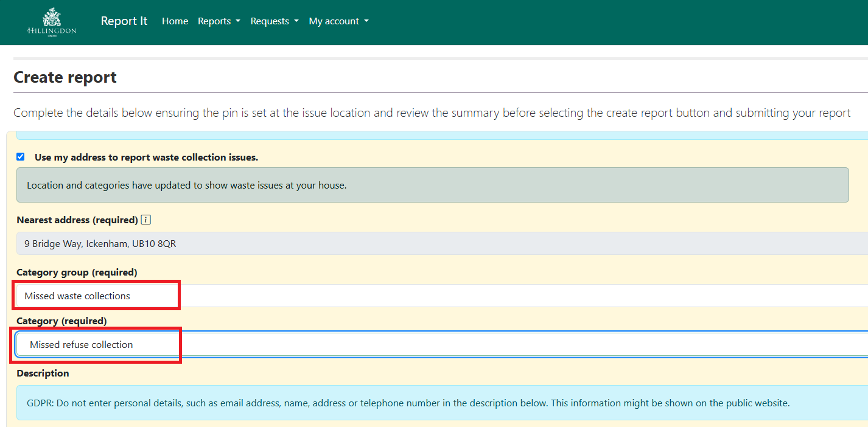Click the Hillingdon council logo

[52, 23]
